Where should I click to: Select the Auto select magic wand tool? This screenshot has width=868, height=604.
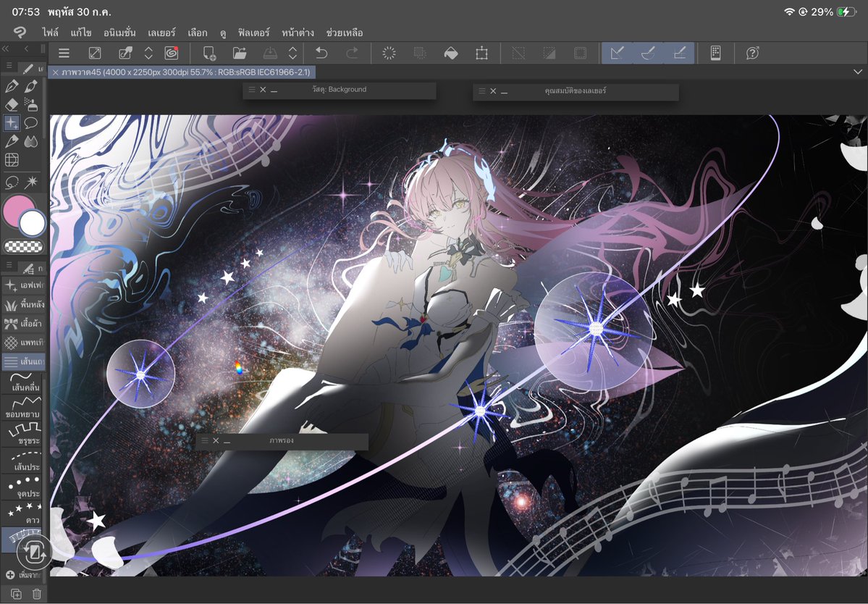pos(31,182)
